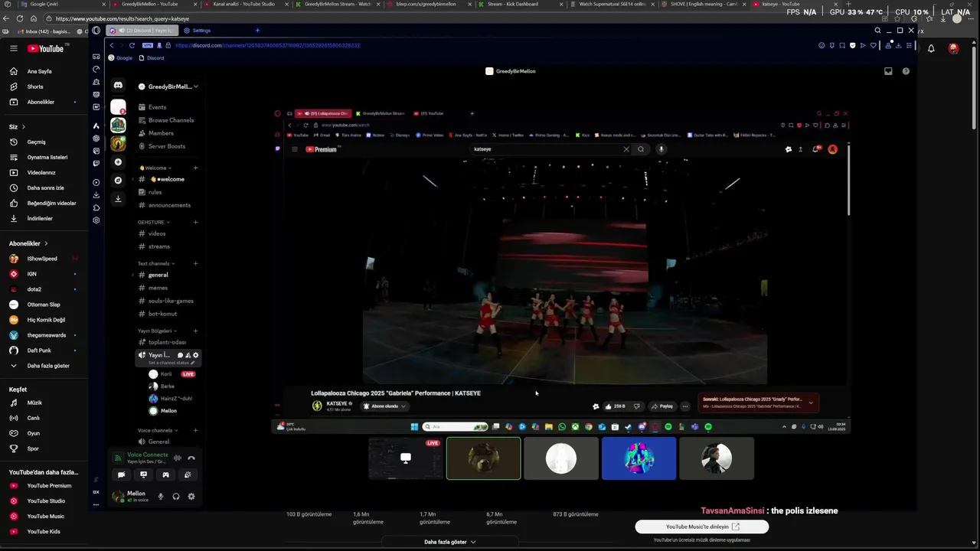Open YouTube account avatar menu
980x551 pixels.
pos(953,48)
